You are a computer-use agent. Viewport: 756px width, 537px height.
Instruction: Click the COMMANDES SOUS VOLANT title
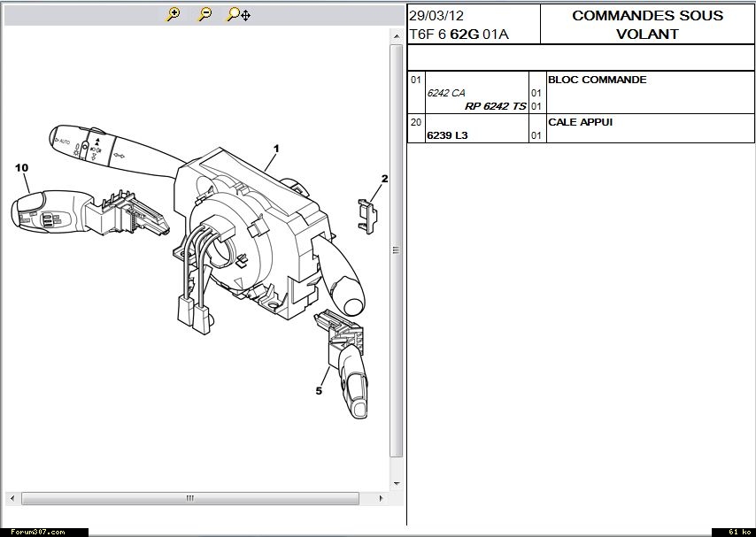click(x=647, y=25)
